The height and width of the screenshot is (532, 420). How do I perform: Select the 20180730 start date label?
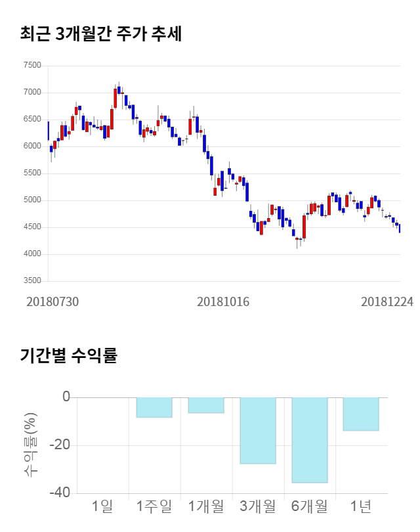(x=52, y=301)
